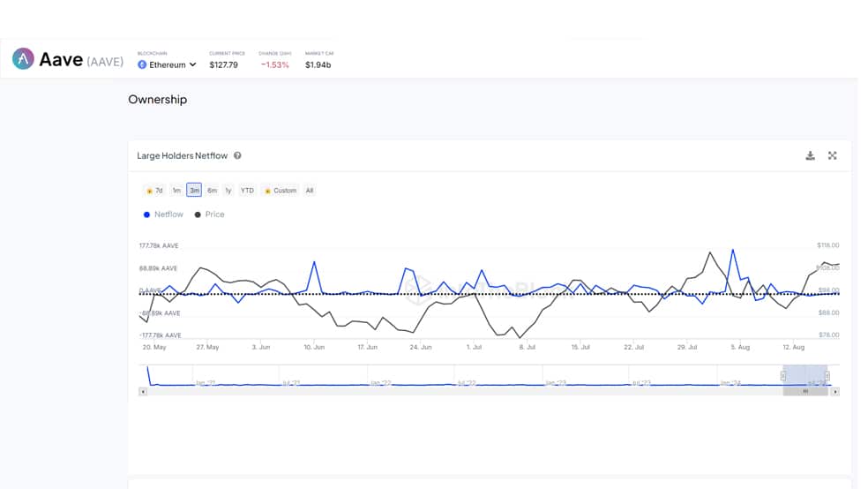The height and width of the screenshot is (489, 868).
Task: Click the 5. Aug date axis label
Action: coord(740,347)
